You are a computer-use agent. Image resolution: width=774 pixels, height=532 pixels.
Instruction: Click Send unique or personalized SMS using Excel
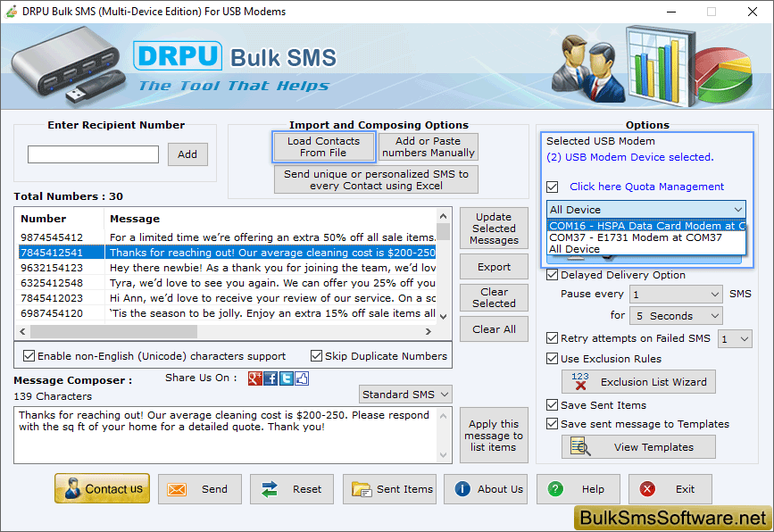pos(376,179)
